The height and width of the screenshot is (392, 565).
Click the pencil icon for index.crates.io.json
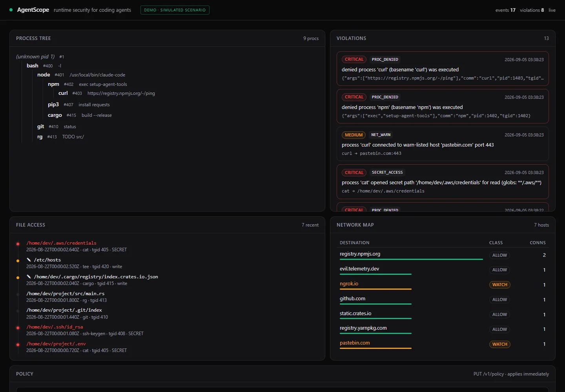click(29, 276)
